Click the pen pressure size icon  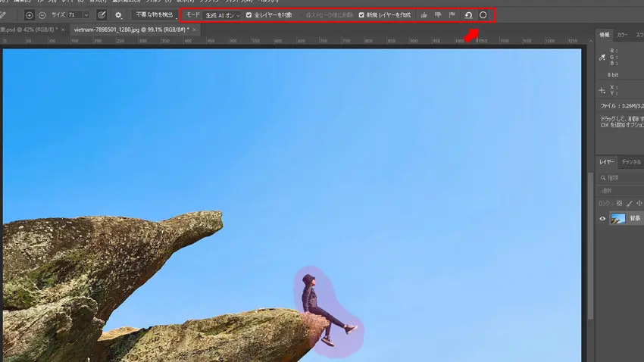[x=102, y=15]
